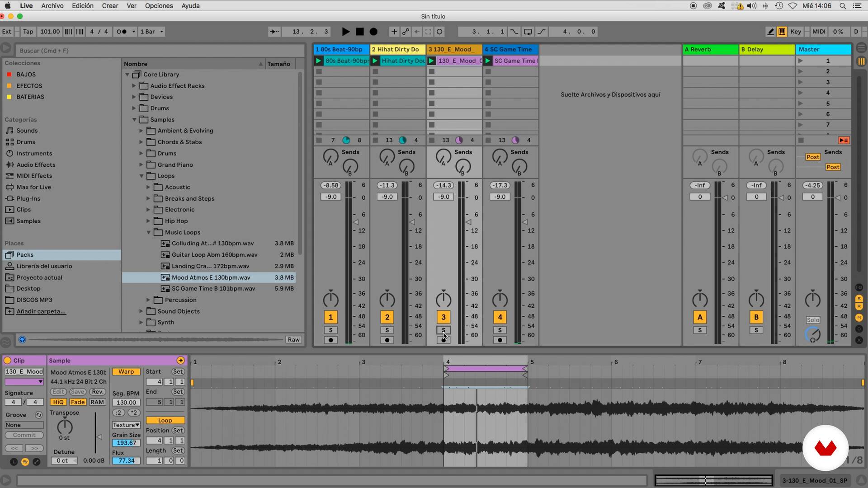Image resolution: width=868 pixels, height=488 pixels.
Task: Toggle the Draw Mode pencil icon
Action: click(771, 32)
